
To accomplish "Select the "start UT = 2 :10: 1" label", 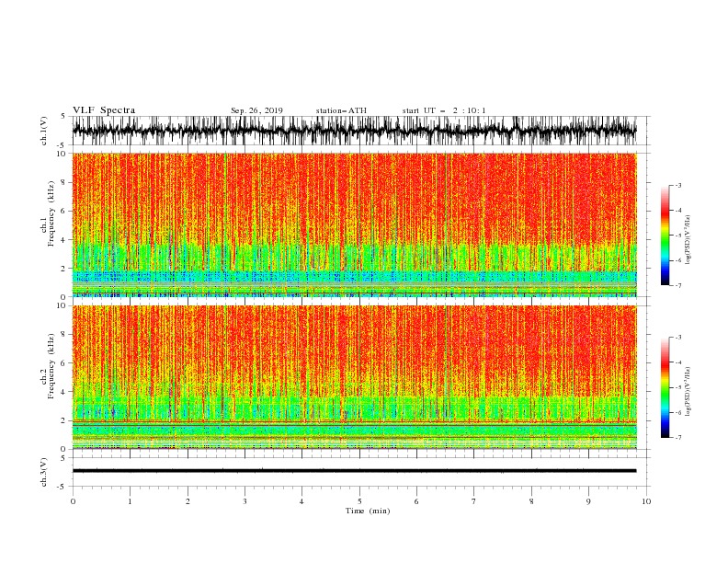I will click(x=444, y=110).
